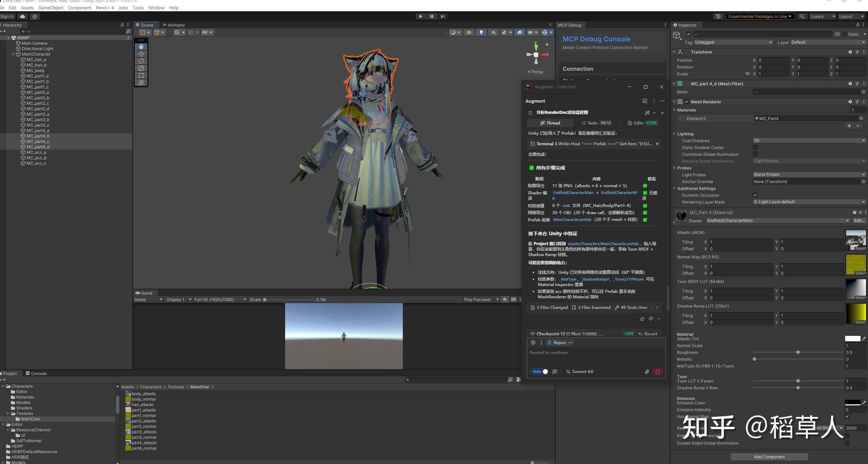868x464 pixels.
Task: Click Add Component button
Action: pyautogui.click(x=769, y=457)
